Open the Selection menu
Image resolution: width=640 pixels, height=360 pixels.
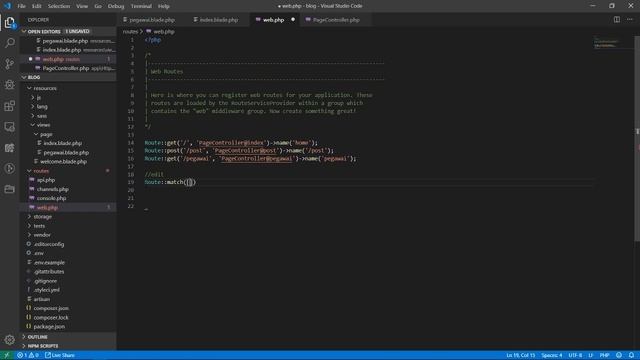point(59,6)
